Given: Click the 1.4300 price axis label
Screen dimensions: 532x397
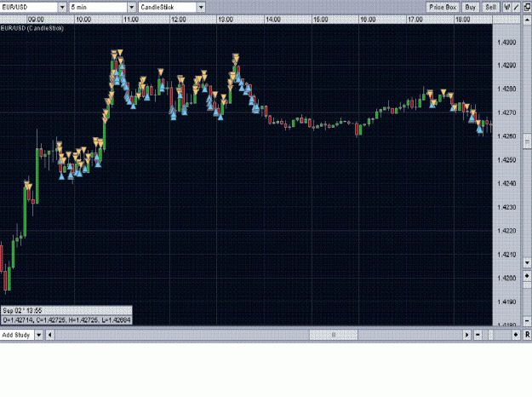Looking at the screenshot, I should pos(506,43).
